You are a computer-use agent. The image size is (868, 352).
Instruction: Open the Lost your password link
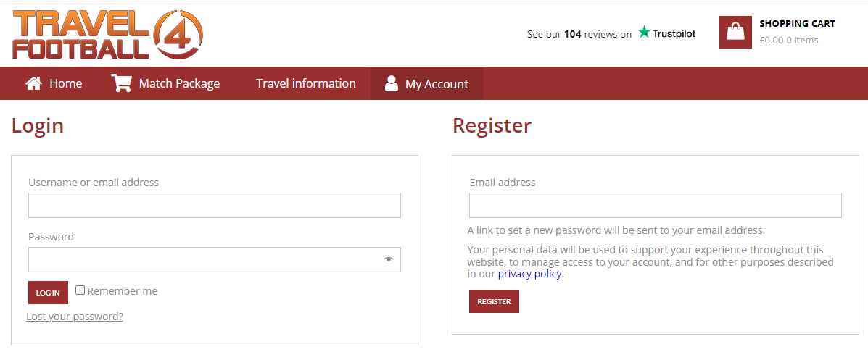(x=75, y=317)
